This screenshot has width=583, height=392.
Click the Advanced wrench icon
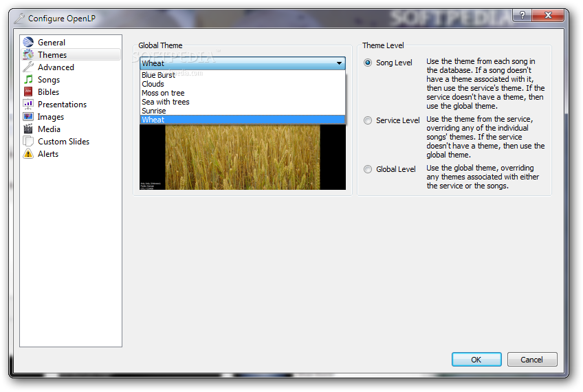point(28,67)
